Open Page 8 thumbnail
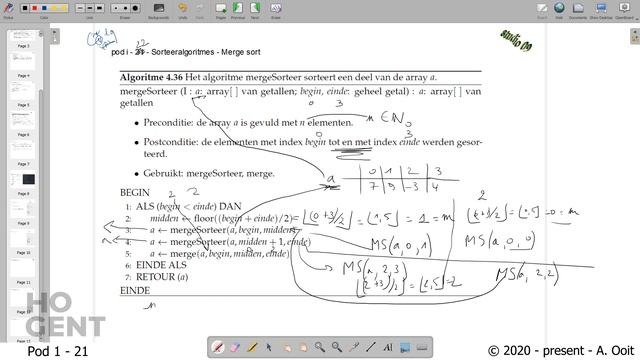The width and height of the screenshot is (640, 360). click(x=23, y=179)
